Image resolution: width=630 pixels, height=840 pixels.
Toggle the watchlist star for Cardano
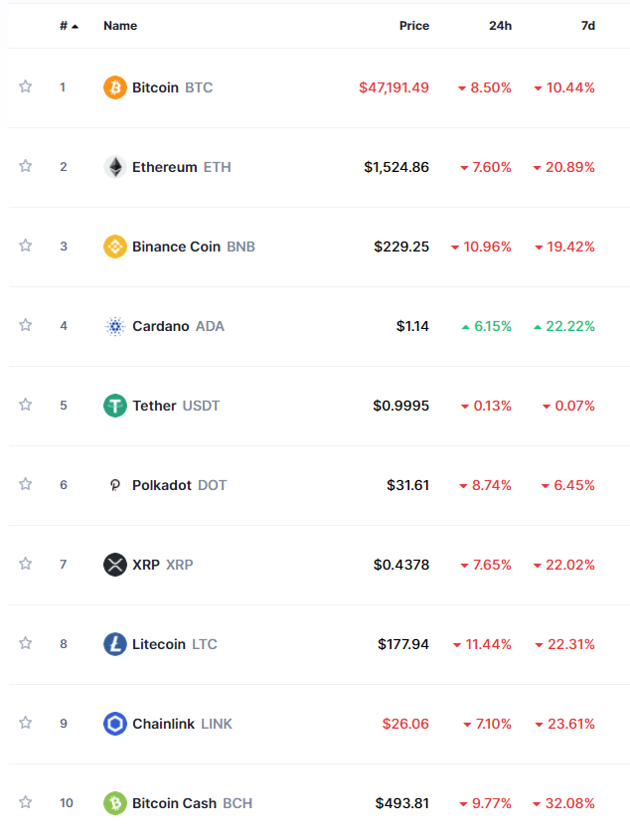pyautogui.click(x=26, y=325)
